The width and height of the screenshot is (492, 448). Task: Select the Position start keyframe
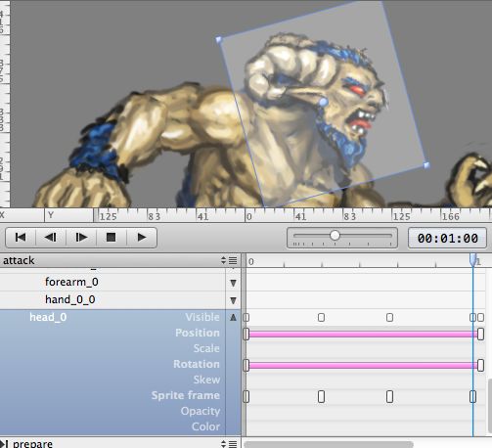[246, 335]
